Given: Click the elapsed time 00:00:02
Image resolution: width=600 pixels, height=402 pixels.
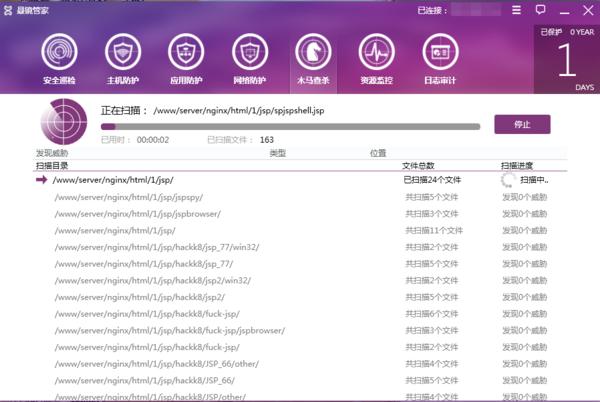Looking at the screenshot, I should [153, 140].
